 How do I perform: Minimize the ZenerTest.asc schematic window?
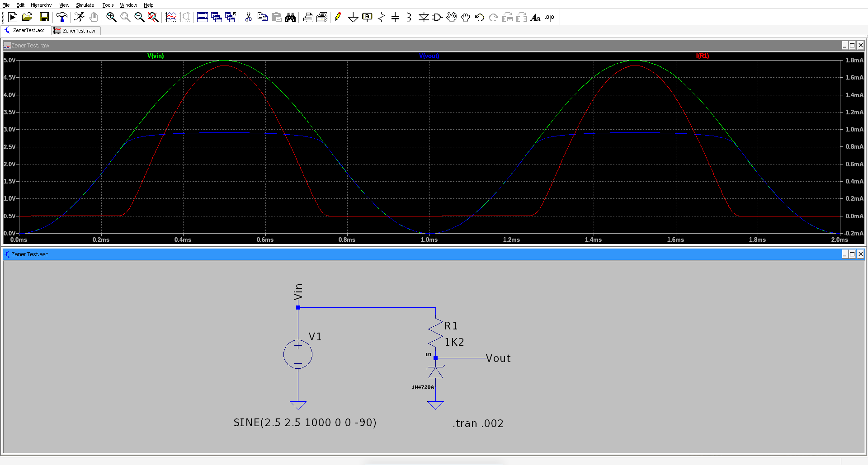tap(844, 254)
